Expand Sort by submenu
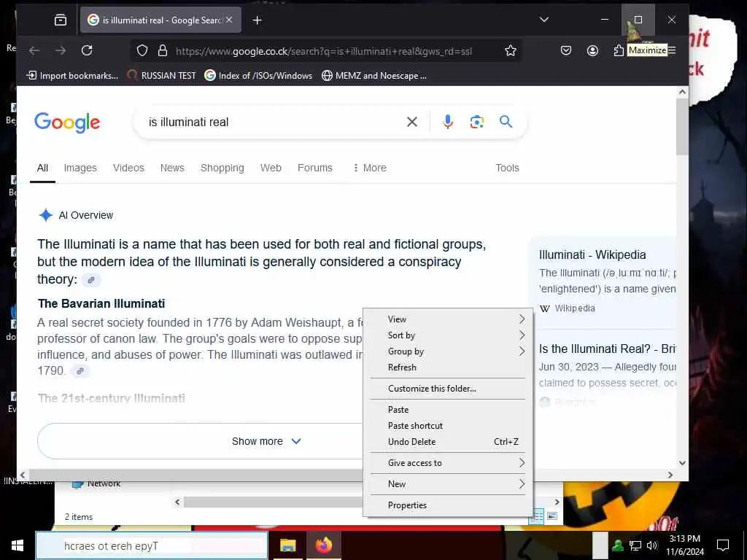This screenshot has height=560, width=747. pos(448,335)
